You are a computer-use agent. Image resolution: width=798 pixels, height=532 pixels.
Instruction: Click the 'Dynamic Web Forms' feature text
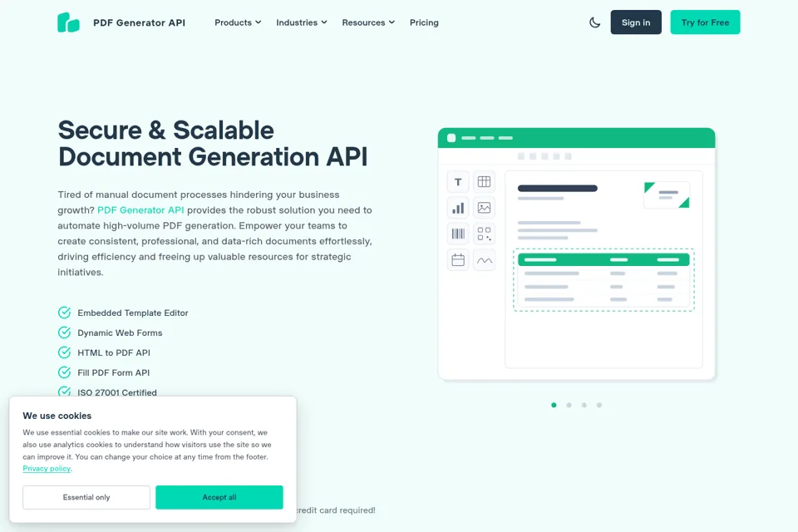tap(120, 332)
